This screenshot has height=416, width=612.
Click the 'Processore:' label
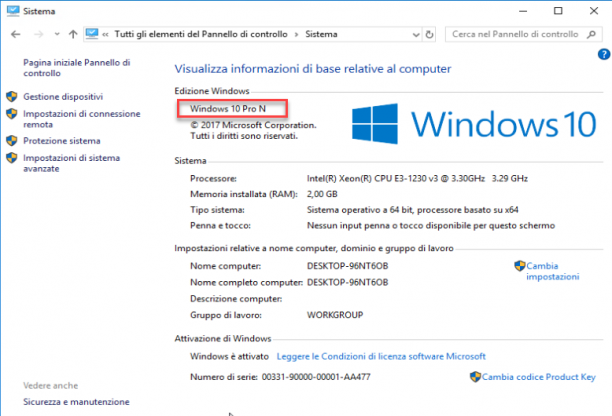[213, 178]
